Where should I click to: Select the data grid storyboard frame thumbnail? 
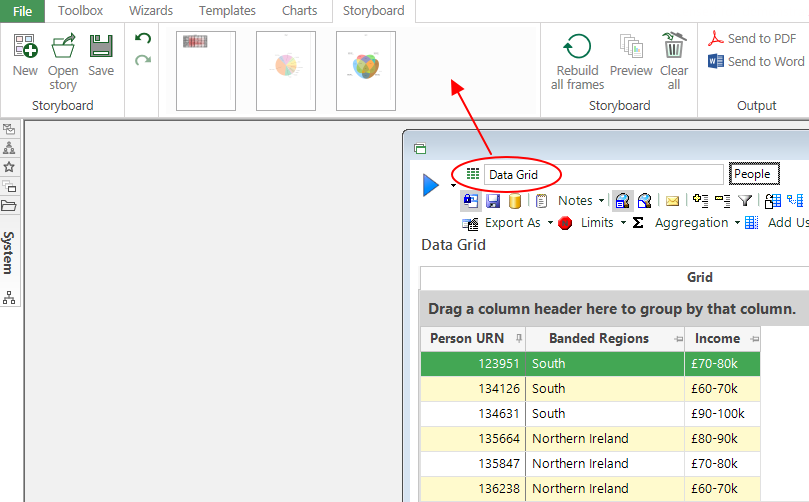click(206, 71)
